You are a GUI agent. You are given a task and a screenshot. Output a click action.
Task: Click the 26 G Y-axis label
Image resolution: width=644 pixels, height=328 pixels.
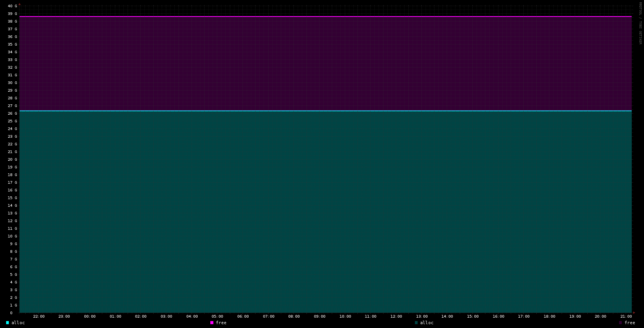tap(12, 114)
